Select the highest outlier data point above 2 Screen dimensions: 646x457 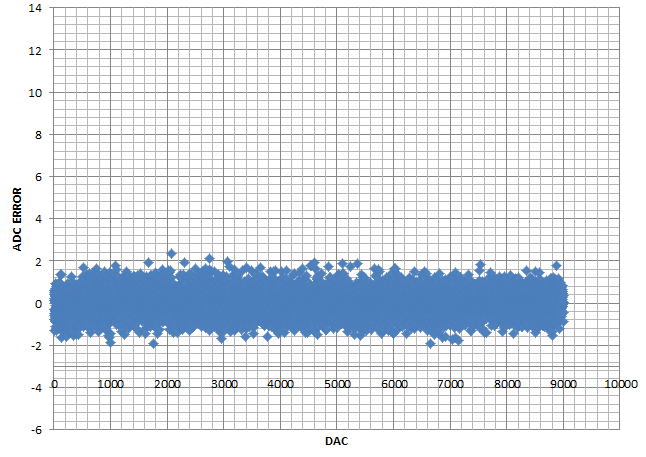coord(172,253)
